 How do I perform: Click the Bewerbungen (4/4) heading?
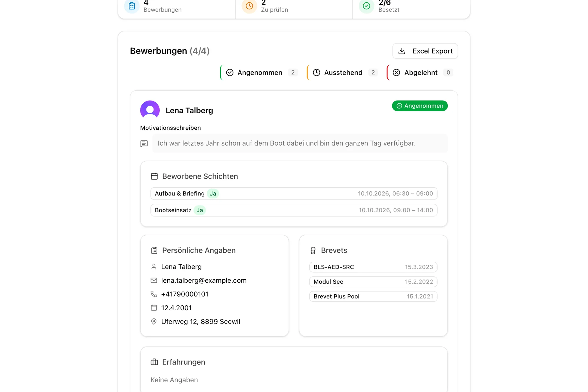[x=170, y=51]
